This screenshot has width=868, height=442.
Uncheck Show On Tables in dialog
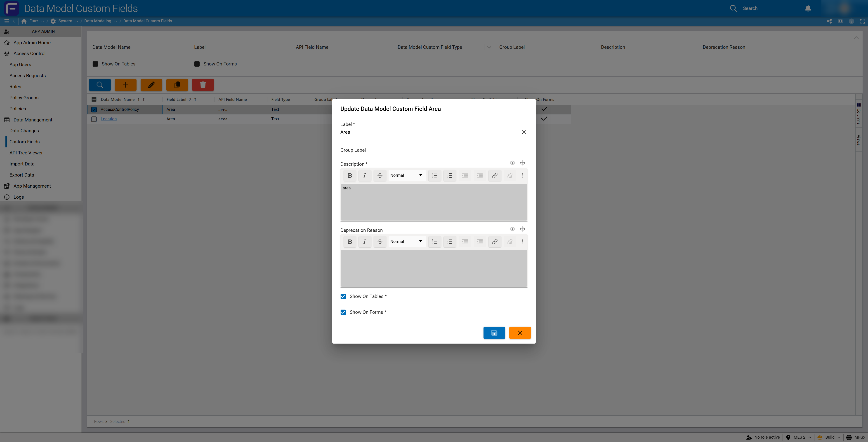point(343,297)
